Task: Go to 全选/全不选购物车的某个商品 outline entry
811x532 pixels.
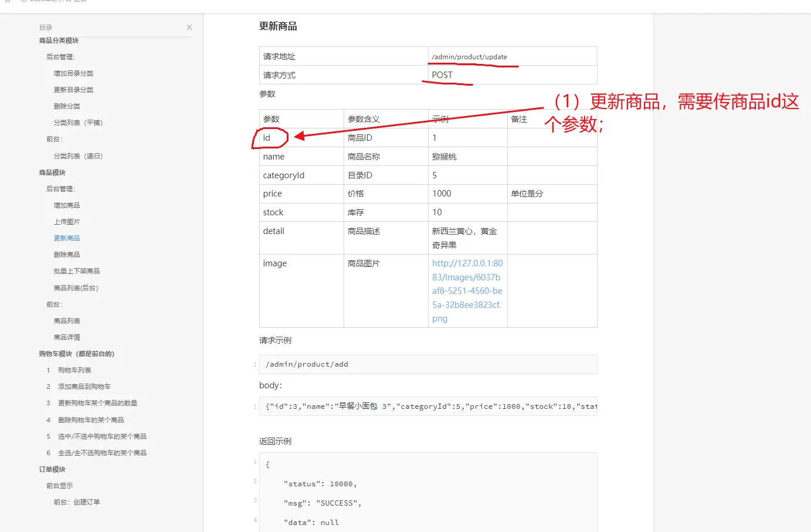Action: (102, 453)
